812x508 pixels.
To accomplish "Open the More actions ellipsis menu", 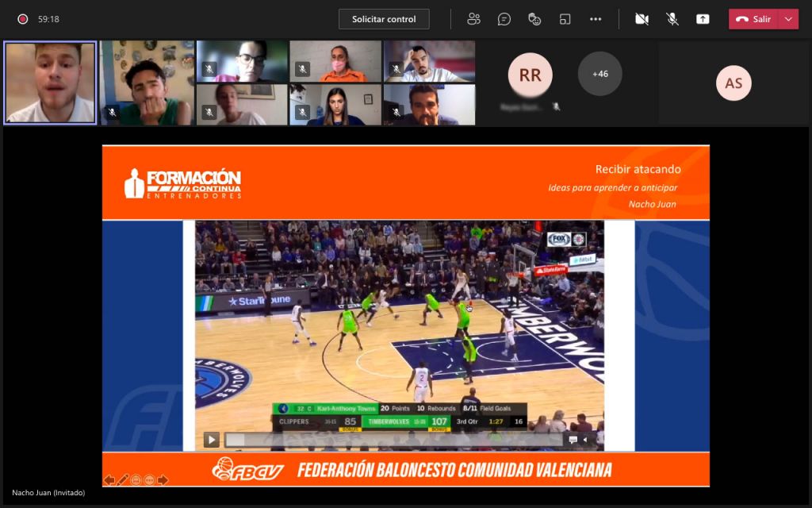I will click(x=596, y=19).
